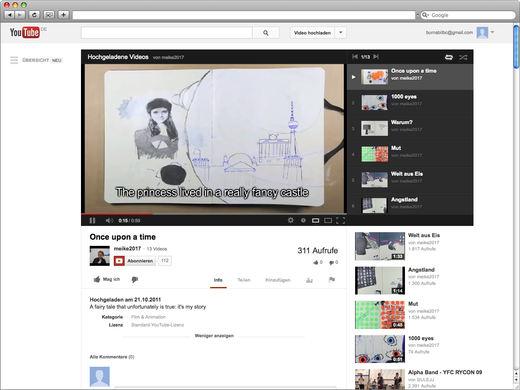Select playlist item Angstland
This screenshot has width=520, height=390.
coord(410,204)
